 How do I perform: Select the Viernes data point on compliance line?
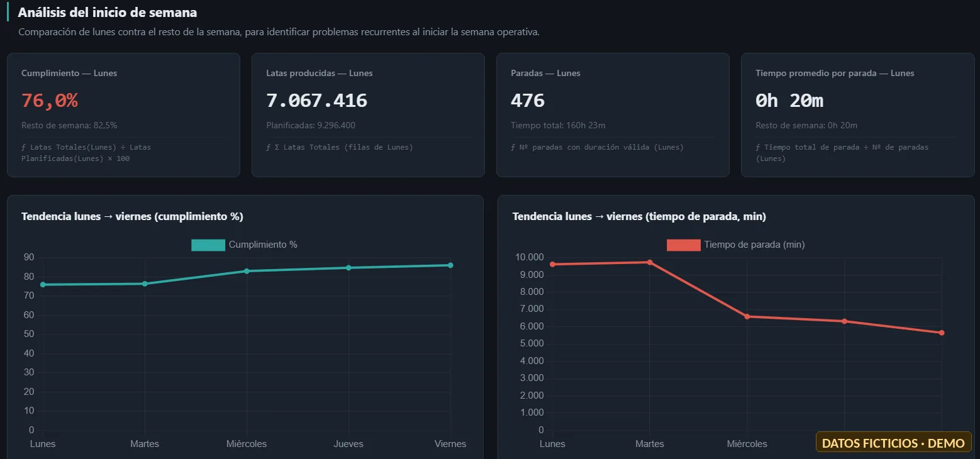point(450,265)
